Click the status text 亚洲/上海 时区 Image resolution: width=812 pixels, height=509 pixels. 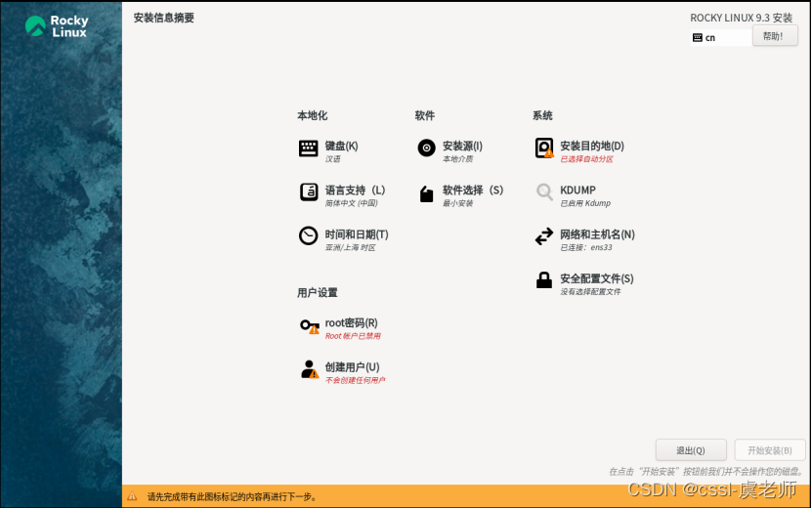tap(351, 247)
